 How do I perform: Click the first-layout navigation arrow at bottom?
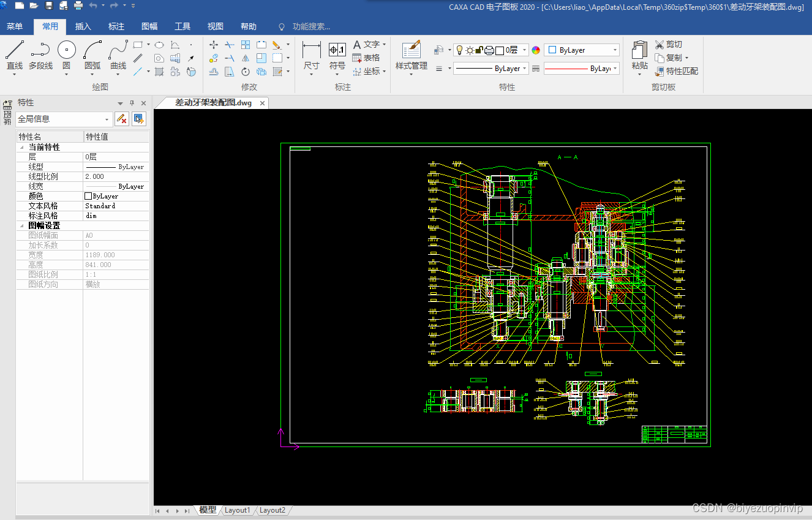(157, 511)
